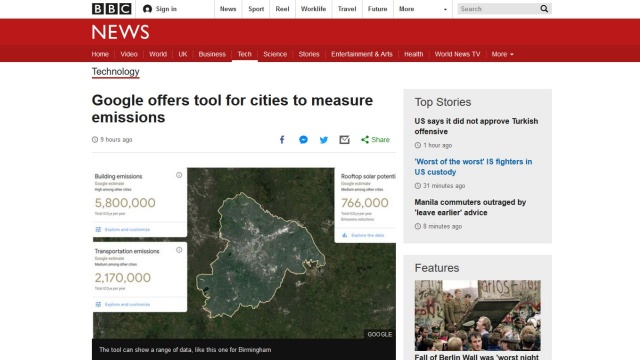Share article on Twitter

tap(324, 140)
